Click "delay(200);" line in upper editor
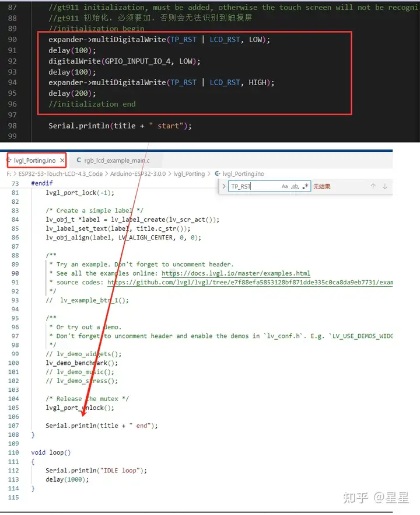 pyautogui.click(x=72, y=93)
